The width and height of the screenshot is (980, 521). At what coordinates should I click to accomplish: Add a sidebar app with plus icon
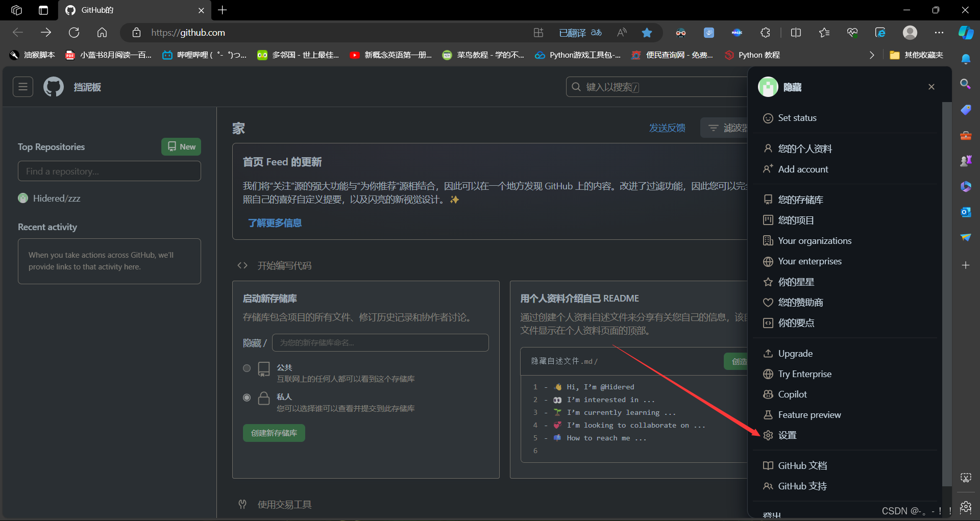(x=966, y=265)
